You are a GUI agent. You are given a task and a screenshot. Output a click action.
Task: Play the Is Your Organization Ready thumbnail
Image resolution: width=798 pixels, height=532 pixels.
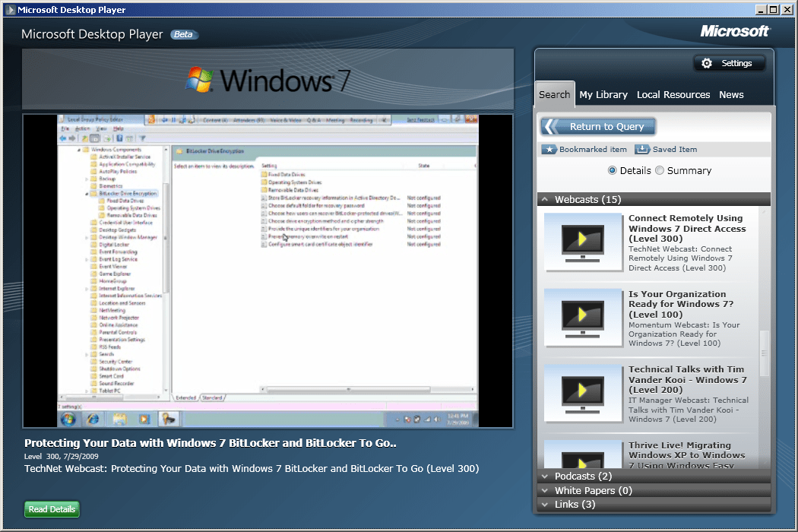coord(583,318)
